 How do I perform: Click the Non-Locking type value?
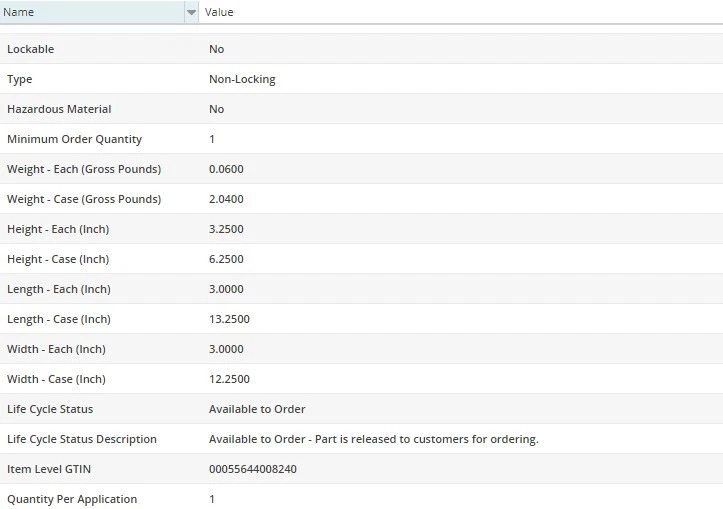coord(242,79)
